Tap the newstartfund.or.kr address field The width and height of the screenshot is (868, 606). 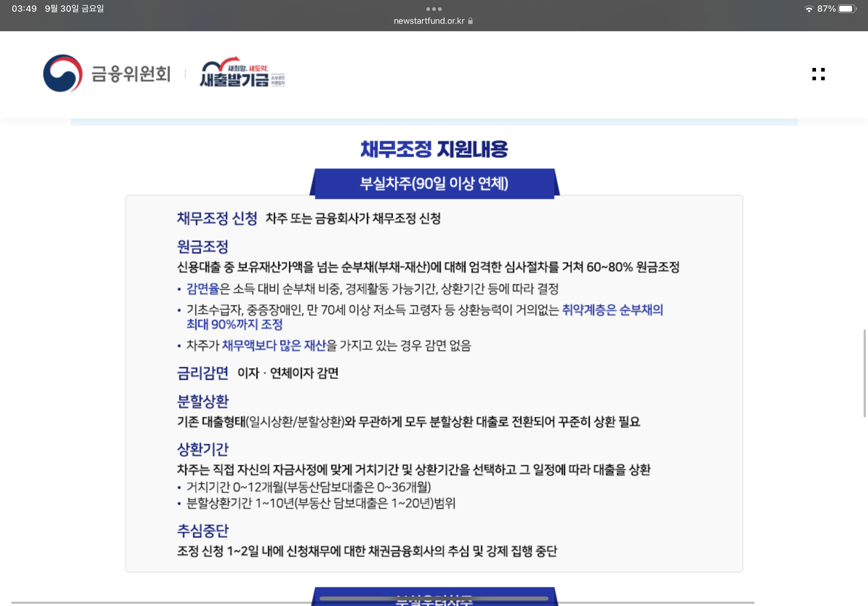429,21
